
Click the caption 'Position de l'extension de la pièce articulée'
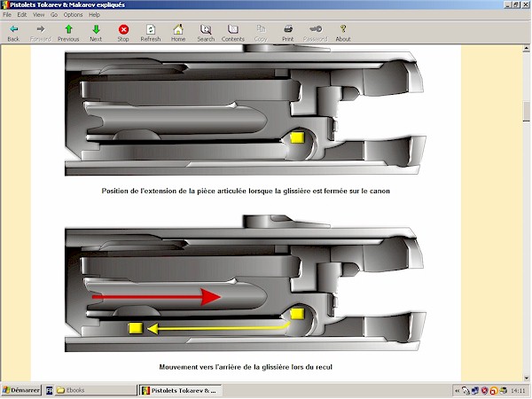click(246, 191)
